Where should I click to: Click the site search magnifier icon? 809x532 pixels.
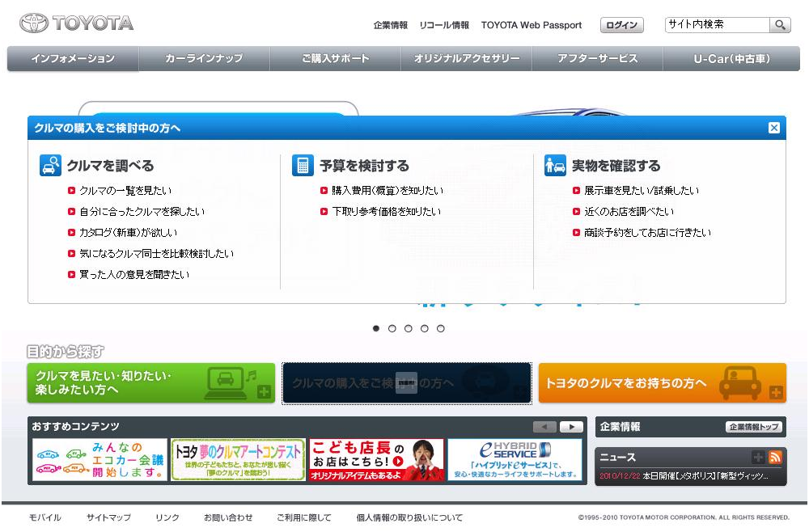tap(780, 25)
